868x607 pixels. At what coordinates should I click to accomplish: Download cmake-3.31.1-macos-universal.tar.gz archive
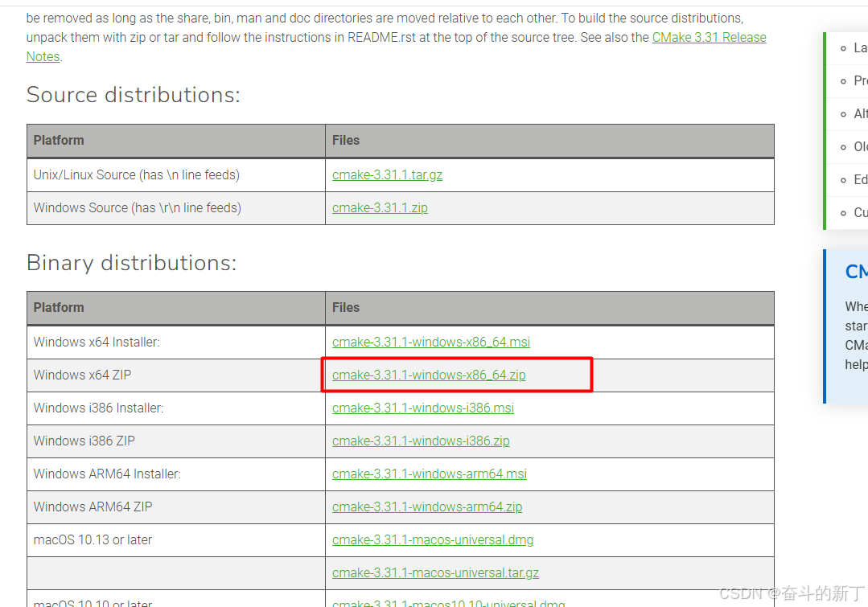pyautogui.click(x=435, y=572)
